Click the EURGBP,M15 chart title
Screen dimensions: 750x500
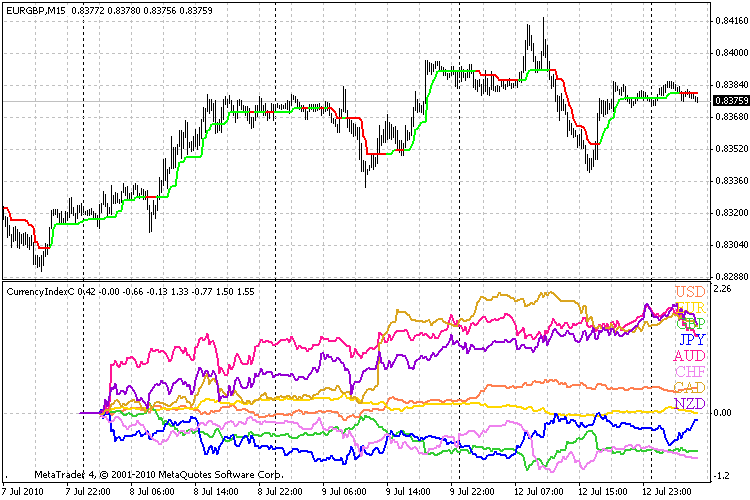[38, 9]
